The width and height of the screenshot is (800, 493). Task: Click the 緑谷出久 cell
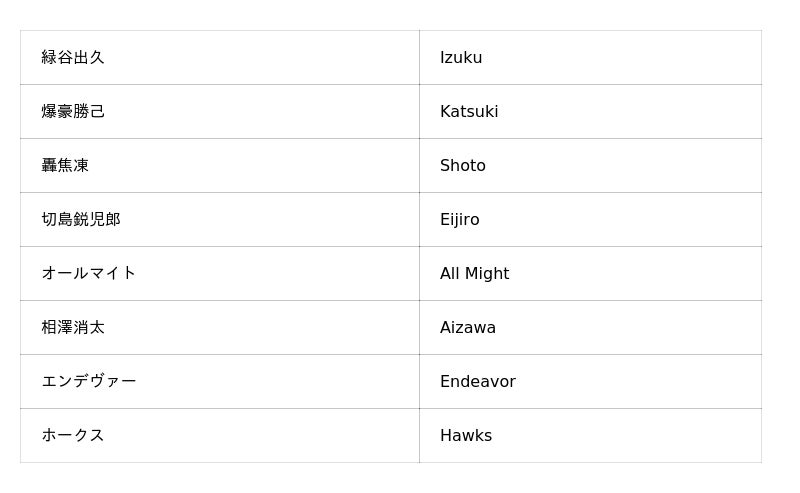tap(73, 58)
